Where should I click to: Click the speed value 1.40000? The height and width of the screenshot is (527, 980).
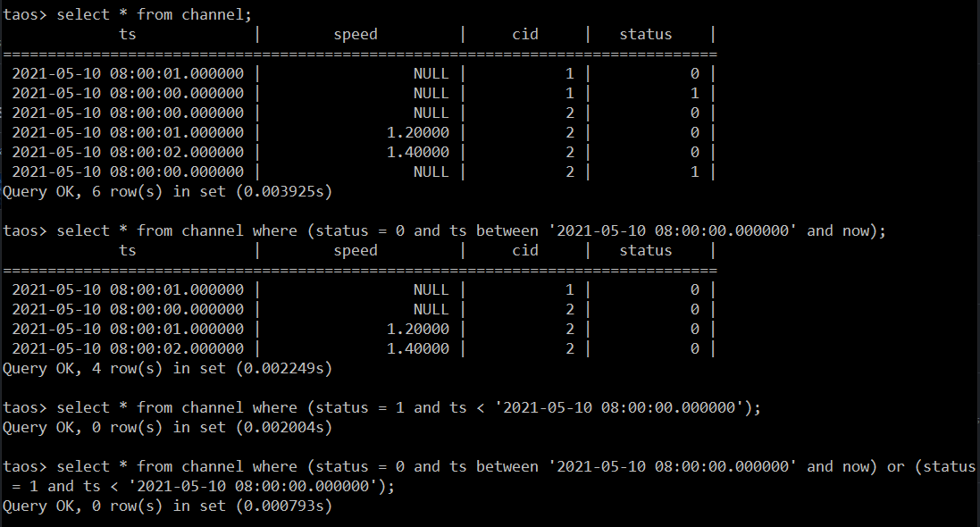point(418,151)
